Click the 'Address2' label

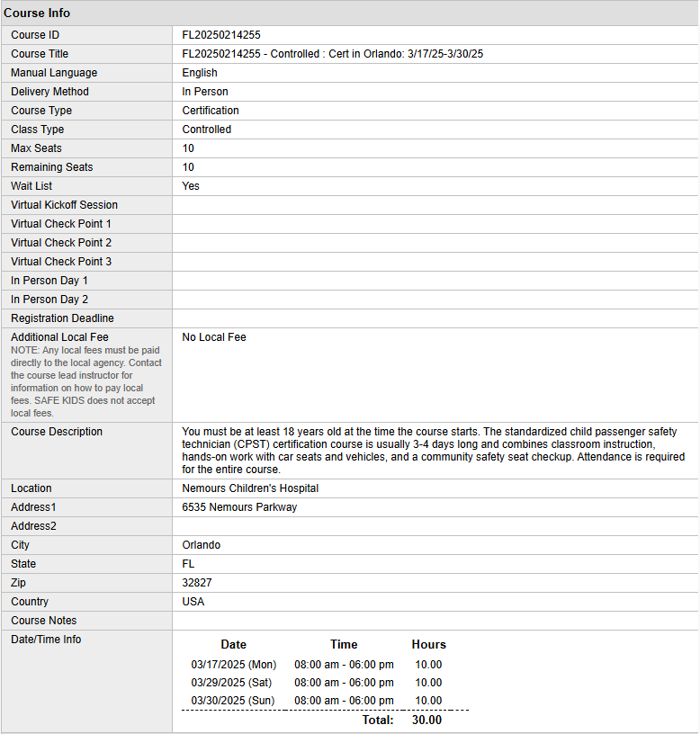point(33,526)
